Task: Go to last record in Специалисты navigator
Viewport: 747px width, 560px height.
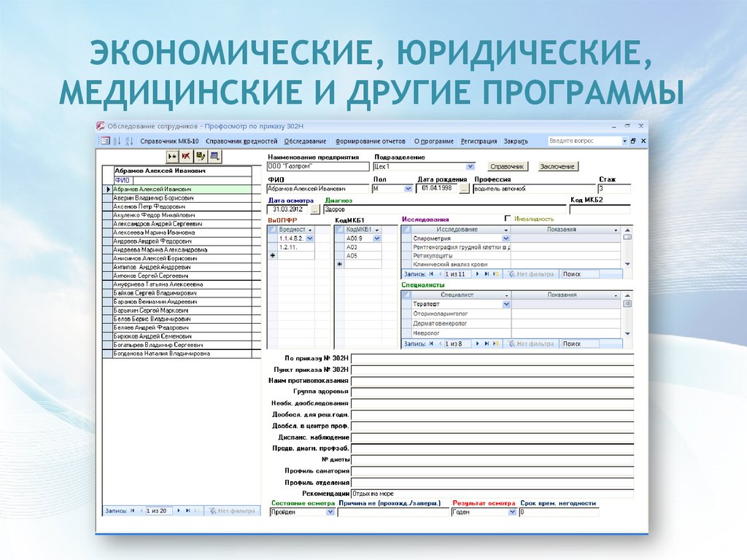Action: click(487, 343)
